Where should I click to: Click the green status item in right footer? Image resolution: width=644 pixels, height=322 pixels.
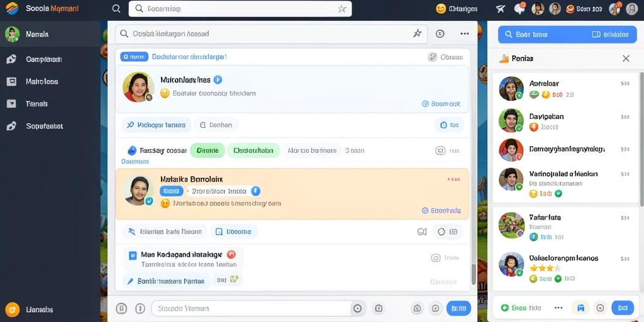click(x=521, y=308)
